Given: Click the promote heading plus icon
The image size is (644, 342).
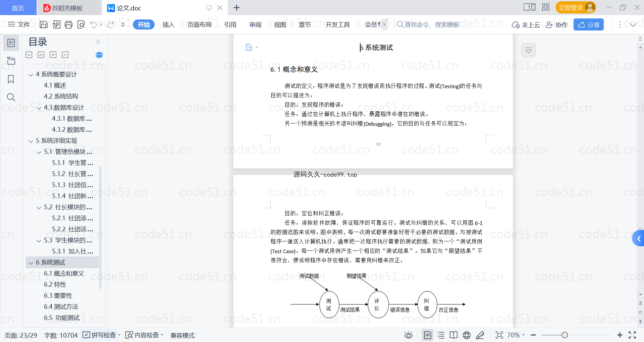Looking at the screenshot, I should (x=53, y=55).
